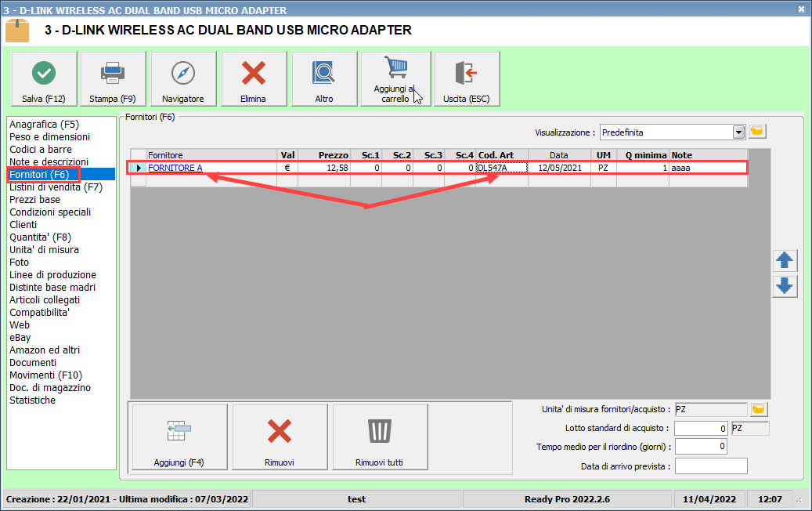Open the Anagrafica (F5) section
Viewport: 812px width, 511px height.
pyautogui.click(x=44, y=125)
